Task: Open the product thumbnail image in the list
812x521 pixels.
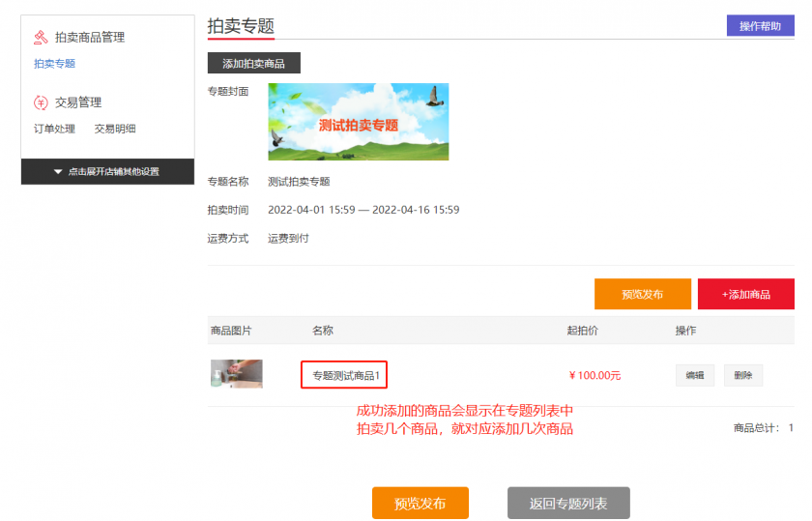Action: pos(236,374)
